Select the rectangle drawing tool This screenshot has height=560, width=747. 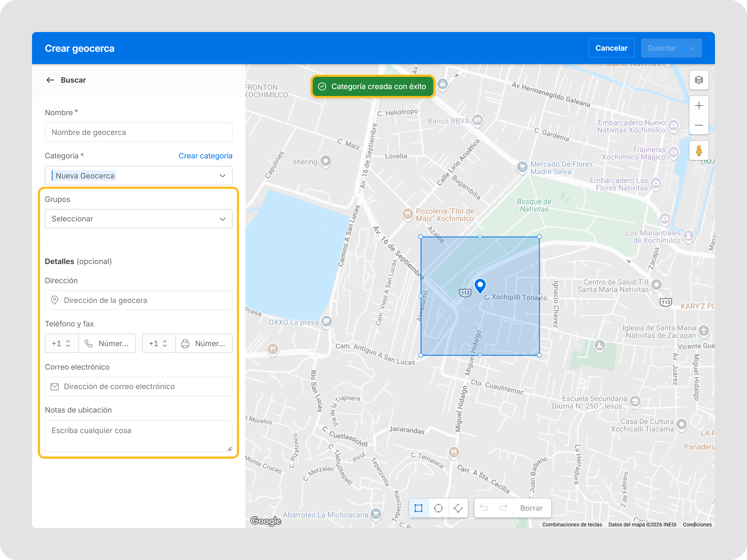click(418, 508)
